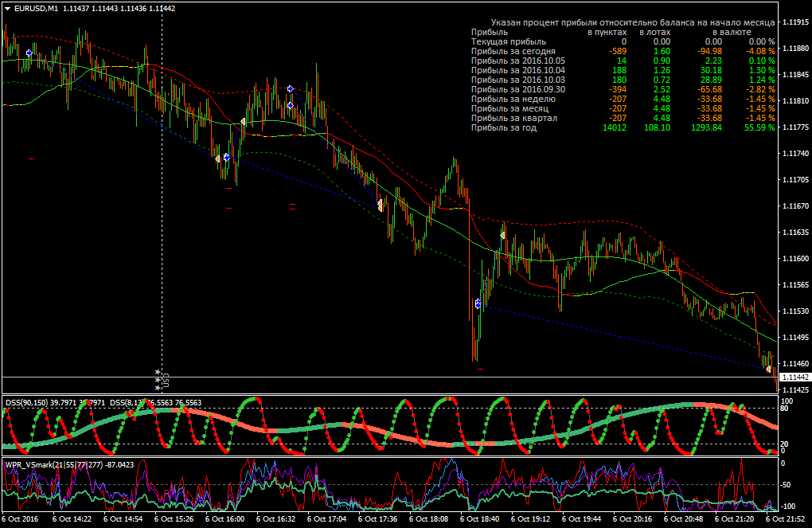Click the 1.24 % value for 2016.10.03
The image size is (812, 528).
click(762, 80)
